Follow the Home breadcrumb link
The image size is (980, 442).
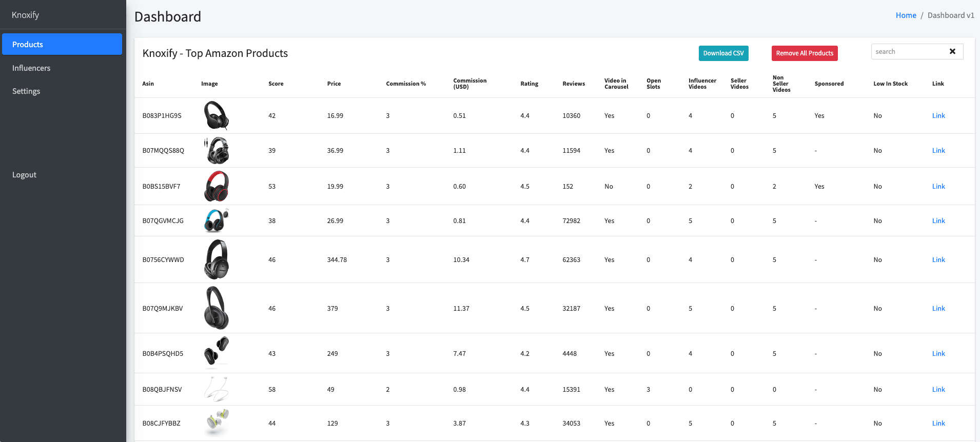tap(906, 15)
